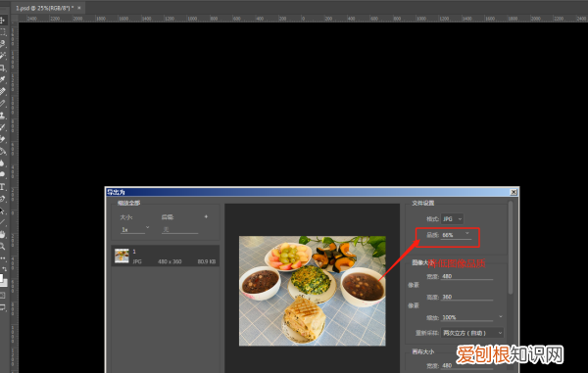
Task: Click the 480 x 360 dimensions text
Action: (170, 261)
